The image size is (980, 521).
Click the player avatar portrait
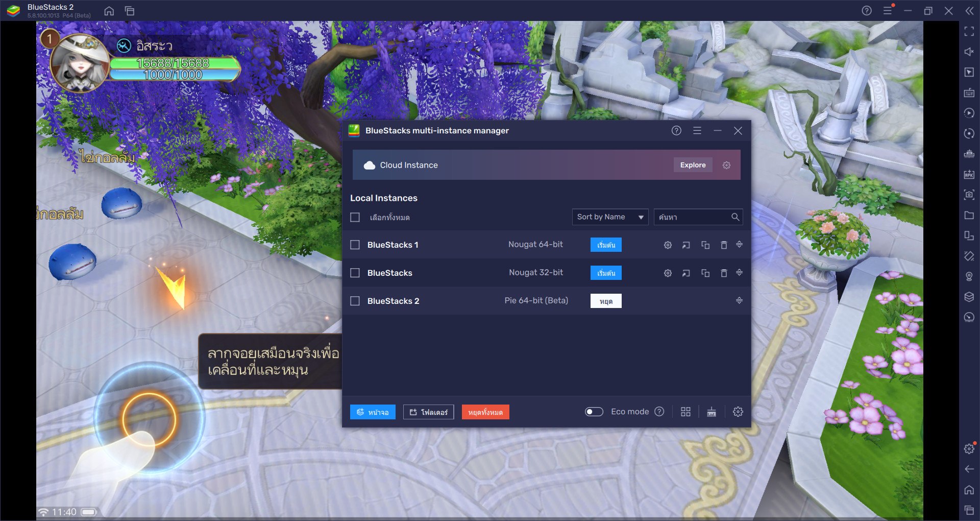(79, 63)
